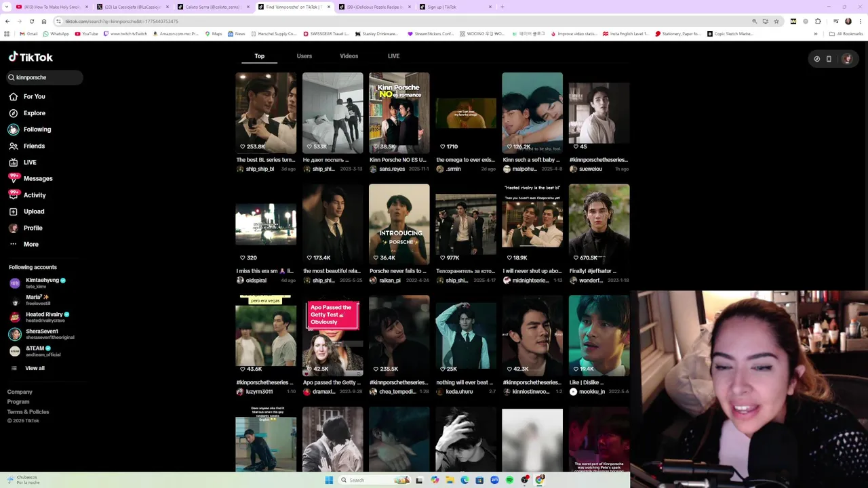Viewport: 868px width, 488px height.
Task: Open the TikTok profile avatar menu
Action: click(x=847, y=59)
